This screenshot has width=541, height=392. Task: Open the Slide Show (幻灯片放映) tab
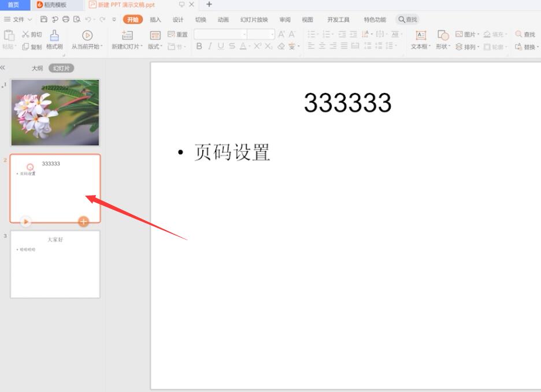[254, 20]
